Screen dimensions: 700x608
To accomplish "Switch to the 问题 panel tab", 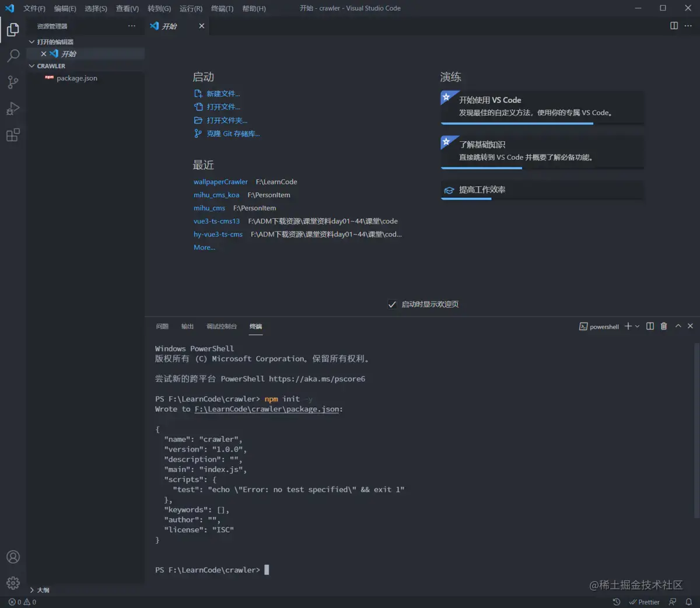I will [x=162, y=326].
